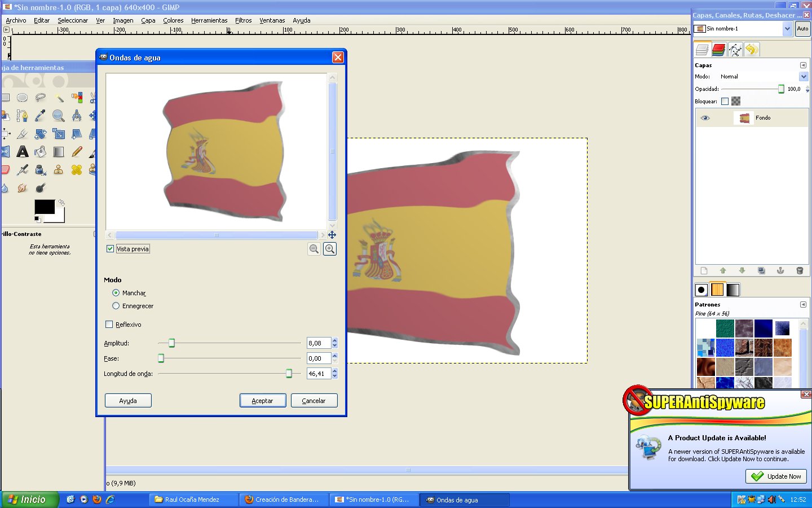Viewport: 812px width, 508px height.
Task: Select the Blend gradient tool
Action: [x=59, y=152]
